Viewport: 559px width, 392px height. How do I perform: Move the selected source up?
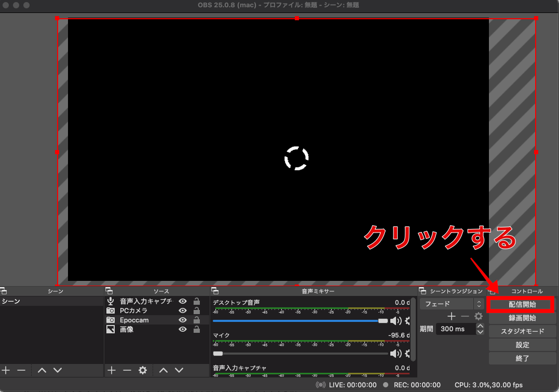(163, 370)
